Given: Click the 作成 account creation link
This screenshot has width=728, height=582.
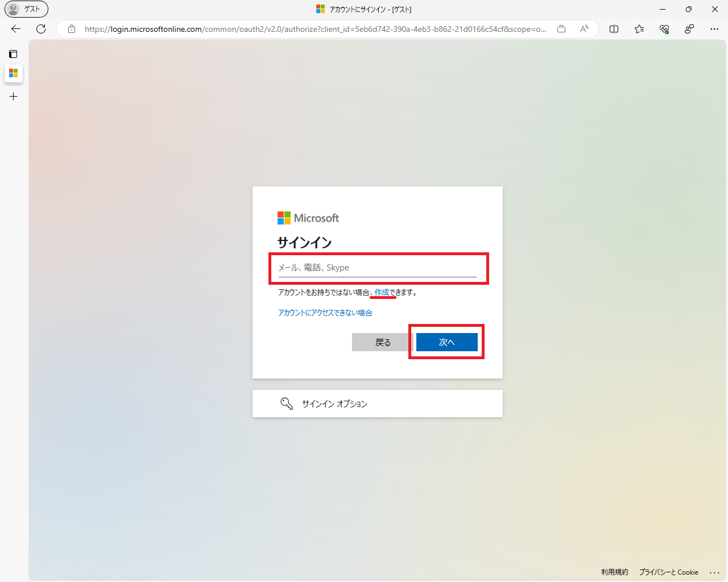Looking at the screenshot, I should [382, 293].
